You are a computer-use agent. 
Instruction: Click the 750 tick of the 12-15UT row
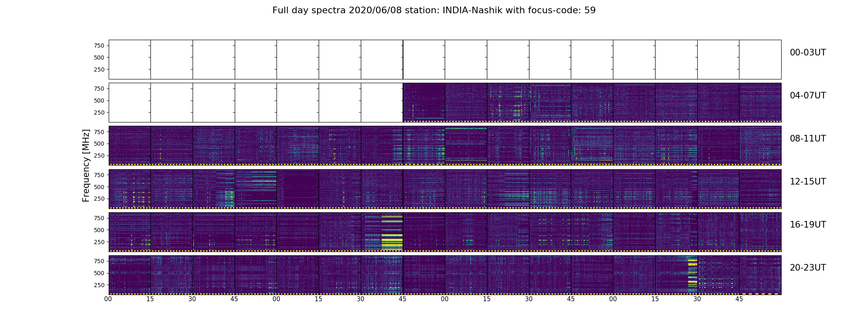pyautogui.click(x=99, y=175)
